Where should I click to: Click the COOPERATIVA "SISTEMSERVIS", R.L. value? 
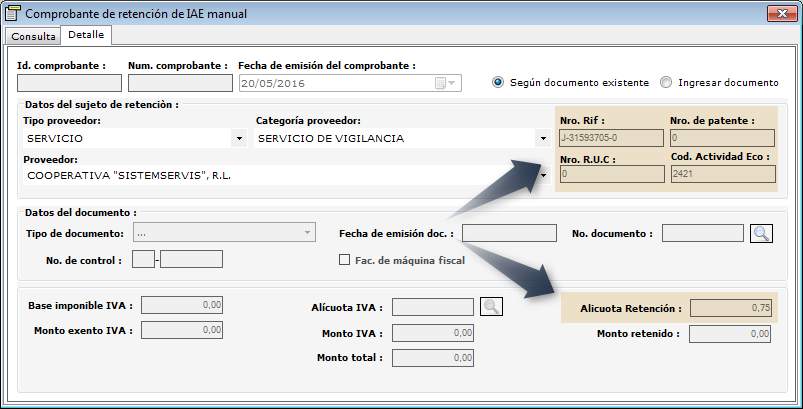click(129, 176)
